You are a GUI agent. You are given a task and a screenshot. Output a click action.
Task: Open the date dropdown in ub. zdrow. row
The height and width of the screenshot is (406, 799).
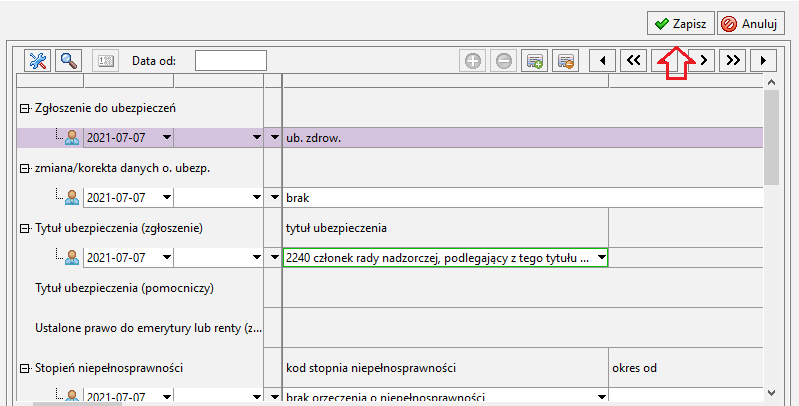[x=167, y=138]
